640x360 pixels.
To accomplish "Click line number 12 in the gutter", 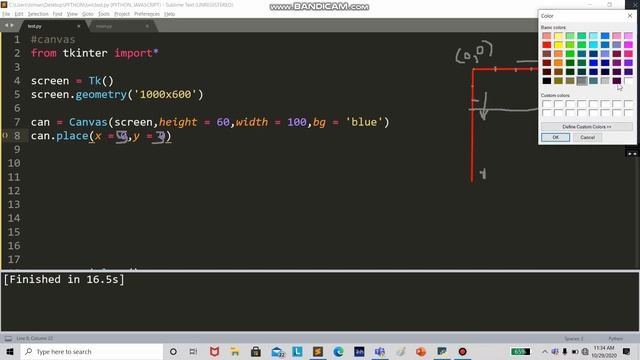I will [x=14, y=191].
